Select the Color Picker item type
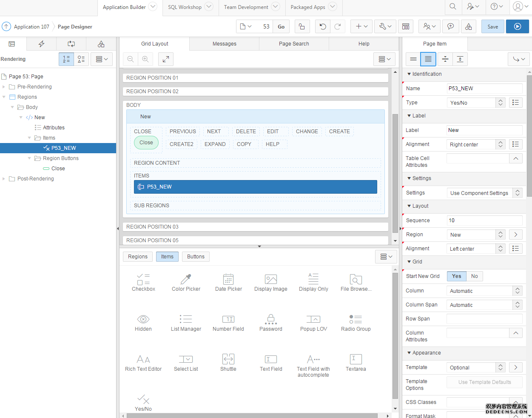The height and width of the screenshot is (418, 532). coord(186,283)
